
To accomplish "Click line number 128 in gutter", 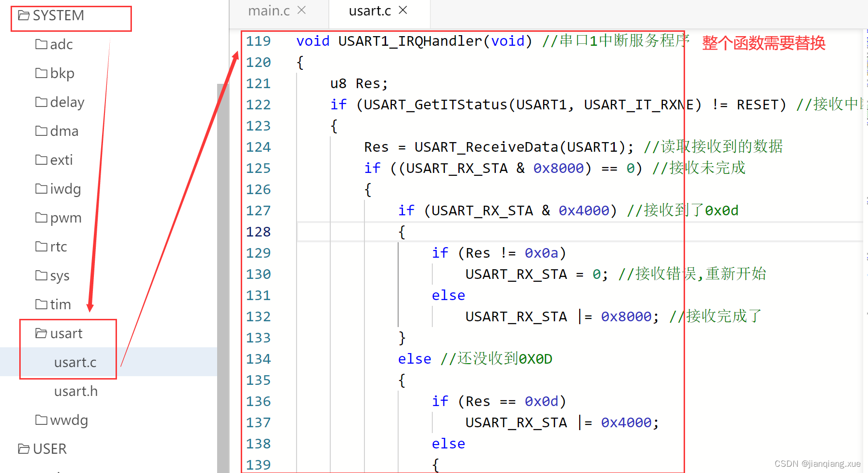I will (x=259, y=232).
